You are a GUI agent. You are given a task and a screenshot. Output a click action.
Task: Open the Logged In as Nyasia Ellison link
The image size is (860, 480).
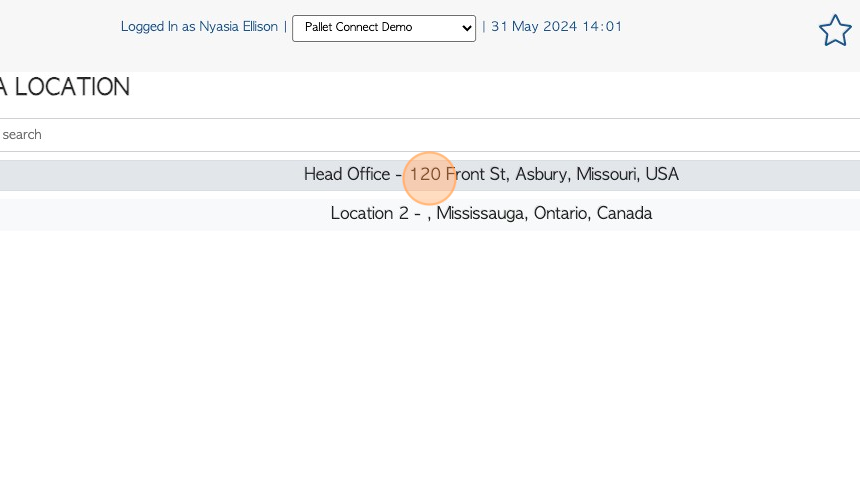[199, 27]
